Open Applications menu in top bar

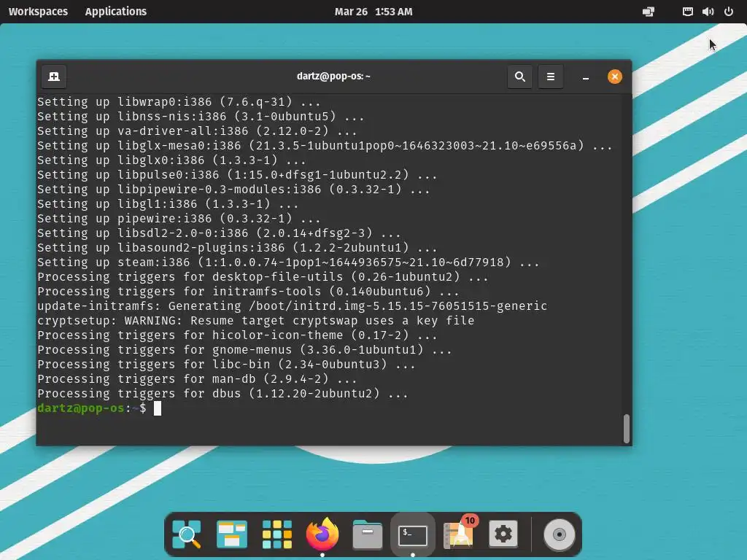[x=116, y=12]
